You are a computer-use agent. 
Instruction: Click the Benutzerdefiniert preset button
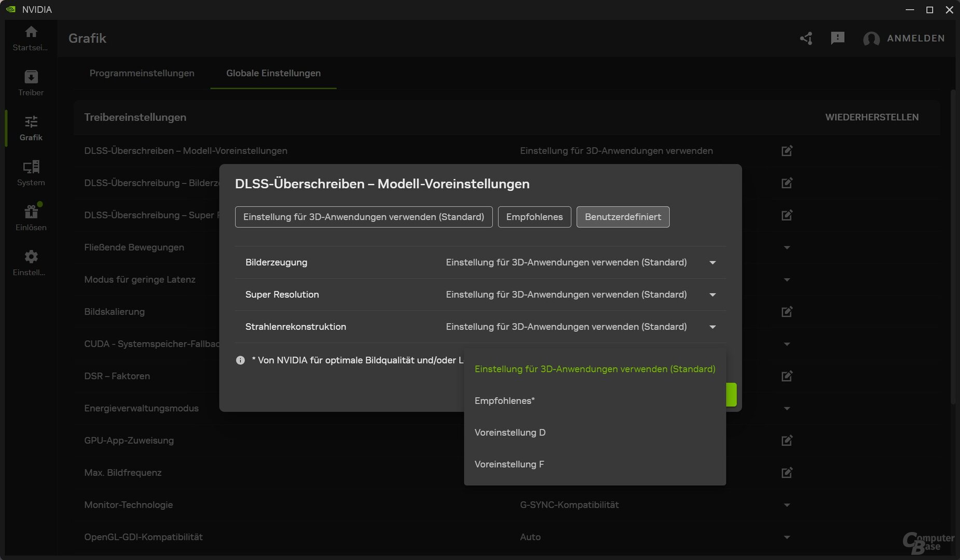623,217
